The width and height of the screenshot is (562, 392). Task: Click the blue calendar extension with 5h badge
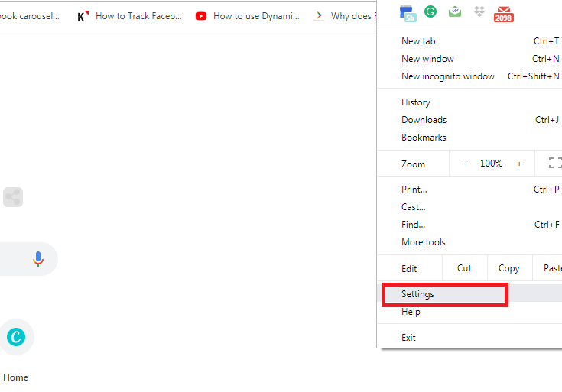[408, 13]
